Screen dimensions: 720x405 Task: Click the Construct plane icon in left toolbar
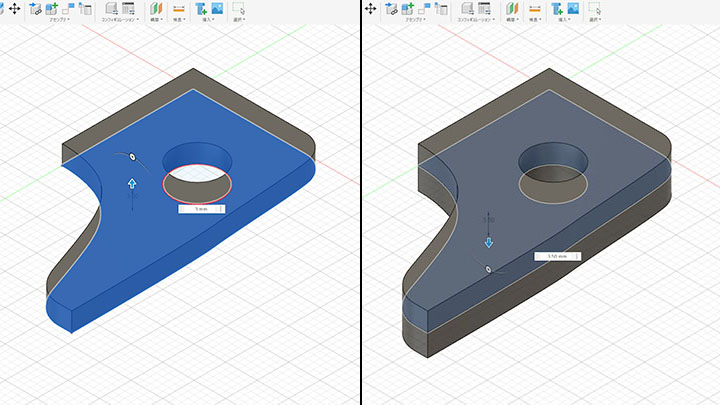click(x=155, y=9)
